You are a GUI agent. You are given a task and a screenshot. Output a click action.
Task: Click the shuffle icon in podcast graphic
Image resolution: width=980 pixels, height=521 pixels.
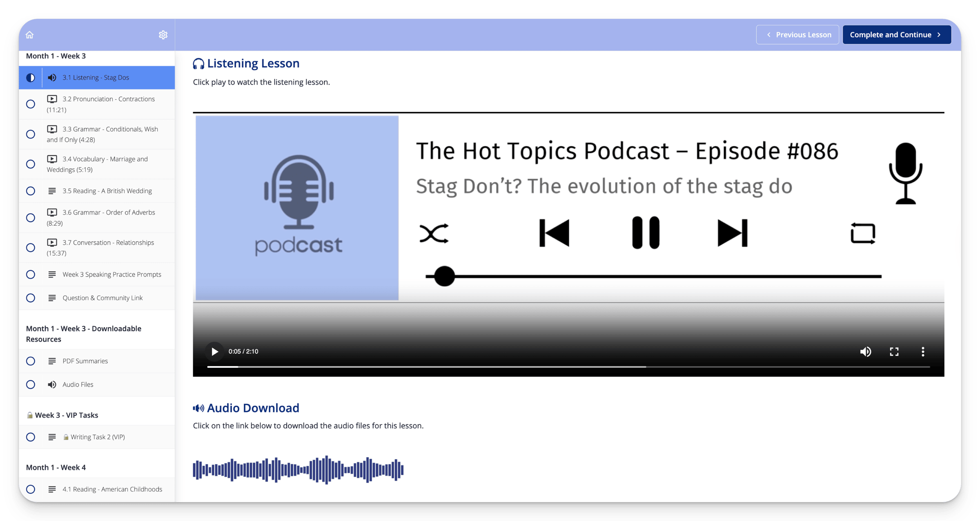pos(434,233)
